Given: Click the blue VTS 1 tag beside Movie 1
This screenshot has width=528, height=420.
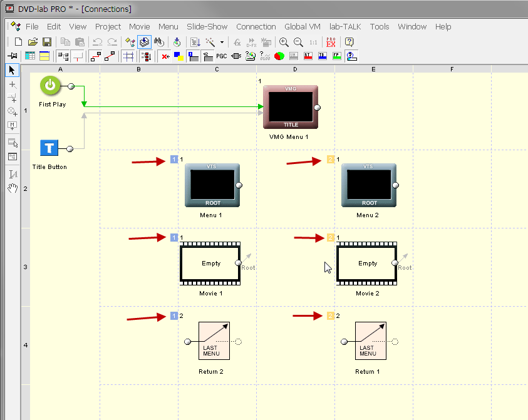Looking at the screenshot, I should [x=174, y=238].
